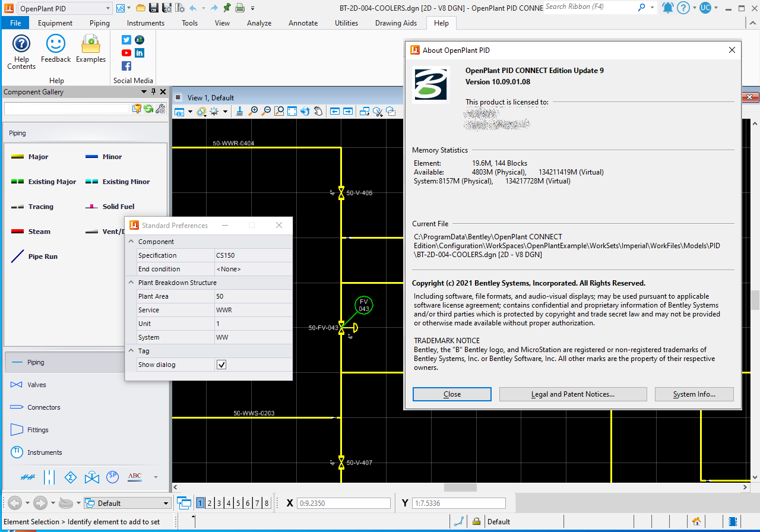Open the Piping ribbon tab
This screenshot has height=532, width=760.
click(100, 23)
